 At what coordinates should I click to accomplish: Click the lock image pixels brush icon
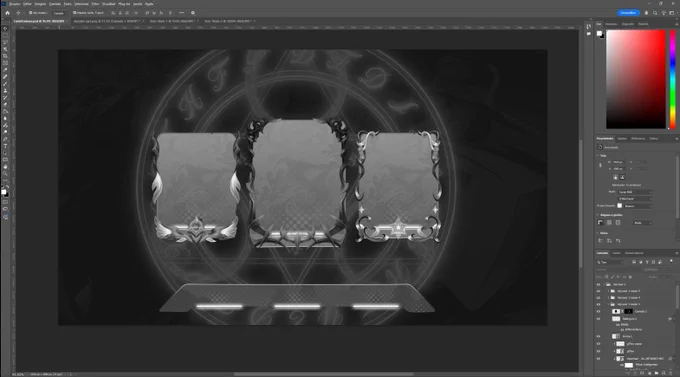coord(612,277)
